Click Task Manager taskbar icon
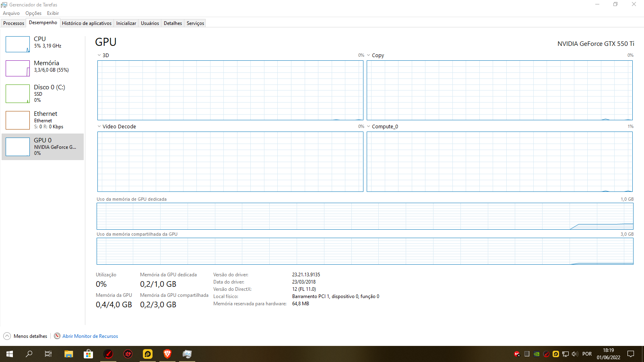644x362 pixels. [187, 354]
